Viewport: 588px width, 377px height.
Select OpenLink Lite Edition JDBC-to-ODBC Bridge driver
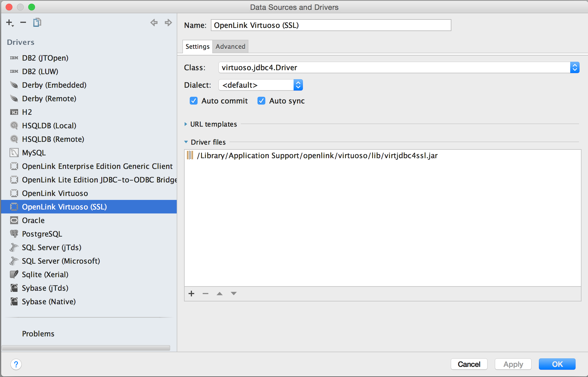pos(89,180)
